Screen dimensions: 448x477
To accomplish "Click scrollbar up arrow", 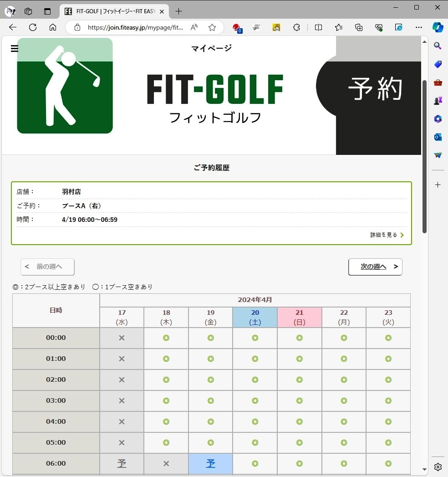I will 425,41.
